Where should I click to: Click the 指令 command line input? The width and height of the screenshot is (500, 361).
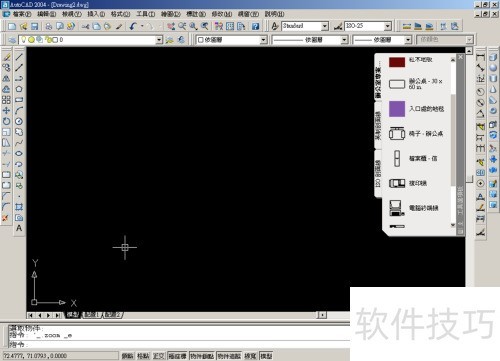(180, 344)
